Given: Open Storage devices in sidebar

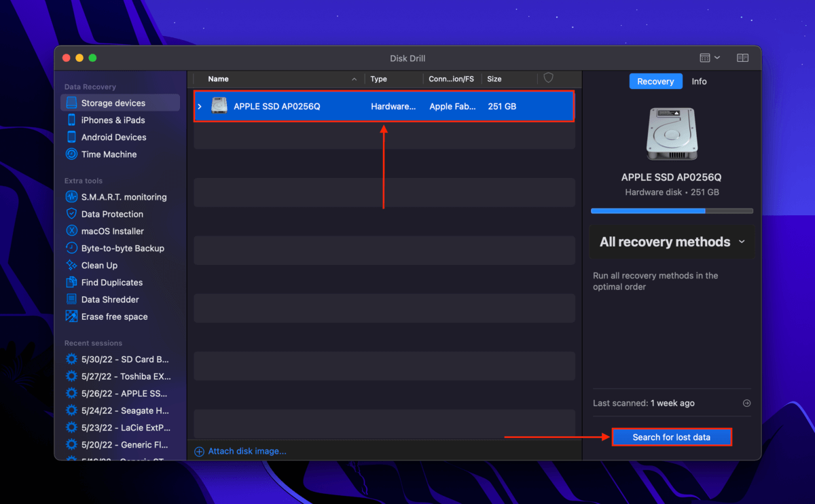Looking at the screenshot, I should point(120,103).
